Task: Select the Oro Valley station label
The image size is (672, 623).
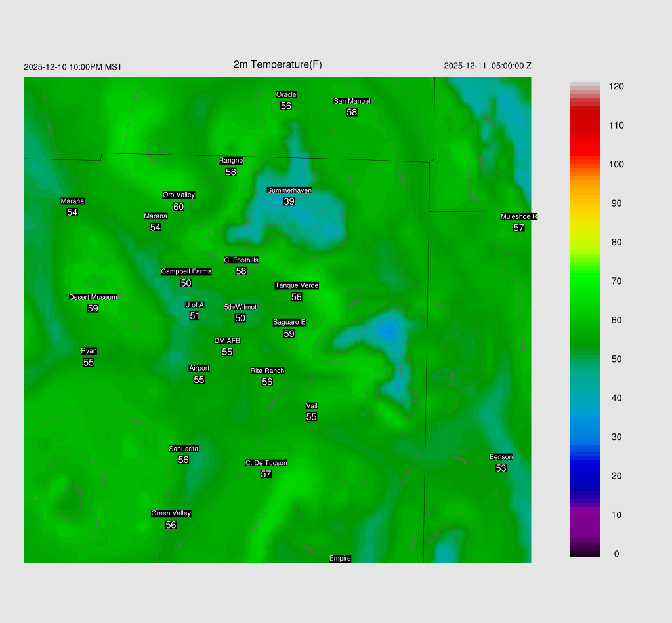Action: click(178, 195)
